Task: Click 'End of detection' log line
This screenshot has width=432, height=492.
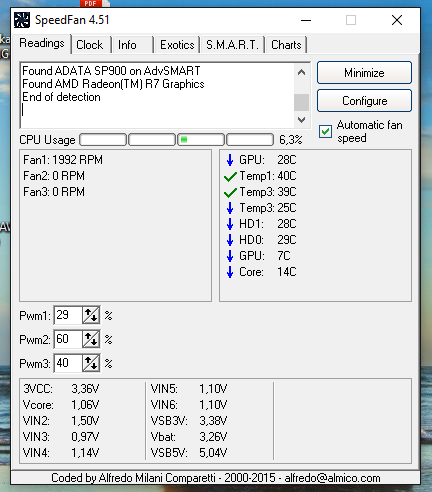Action: 61,97
